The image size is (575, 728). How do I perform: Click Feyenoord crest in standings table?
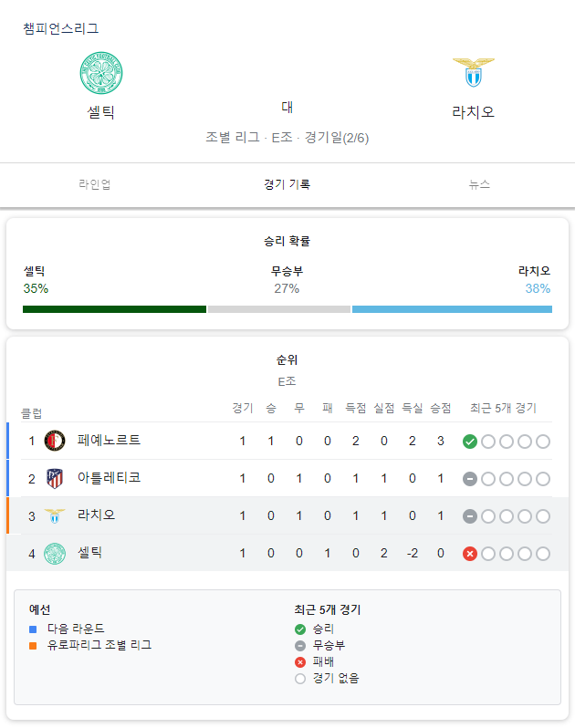click(55, 441)
